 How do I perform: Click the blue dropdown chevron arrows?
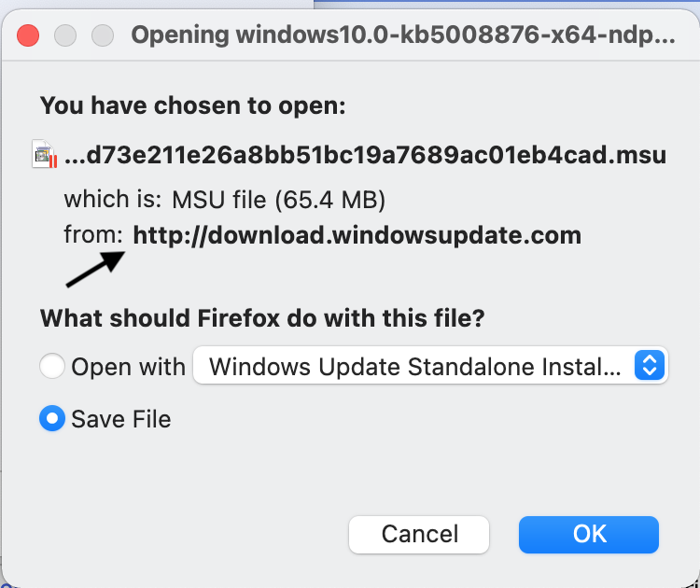pos(649,366)
